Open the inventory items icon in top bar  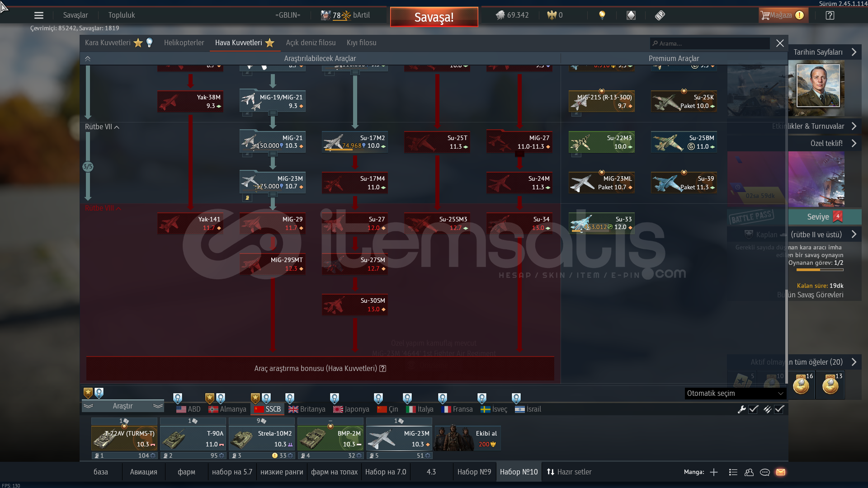[x=631, y=15]
